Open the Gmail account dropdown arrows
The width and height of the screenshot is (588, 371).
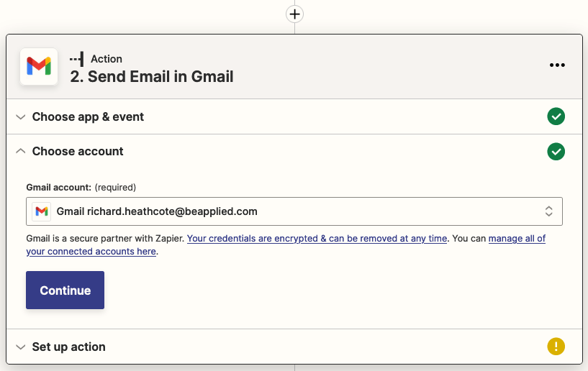pyautogui.click(x=548, y=211)
